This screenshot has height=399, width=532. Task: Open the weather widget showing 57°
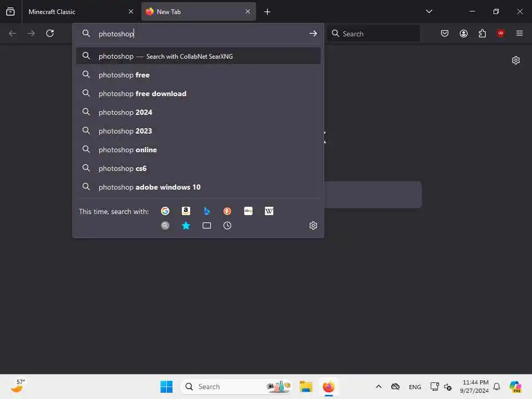coord(18,386)
